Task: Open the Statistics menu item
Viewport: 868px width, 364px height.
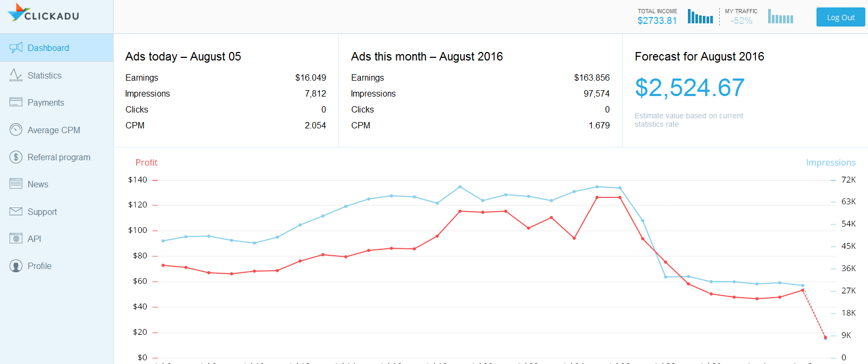Action: point(45,75)
